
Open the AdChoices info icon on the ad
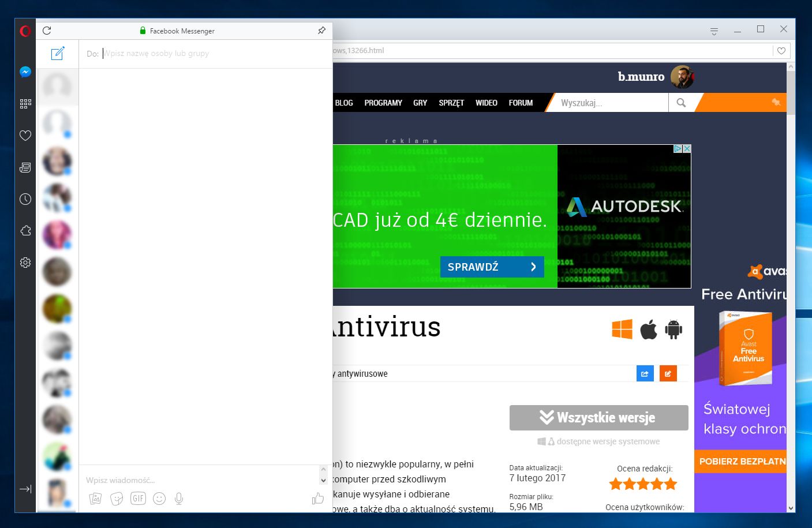pos(678,149)
